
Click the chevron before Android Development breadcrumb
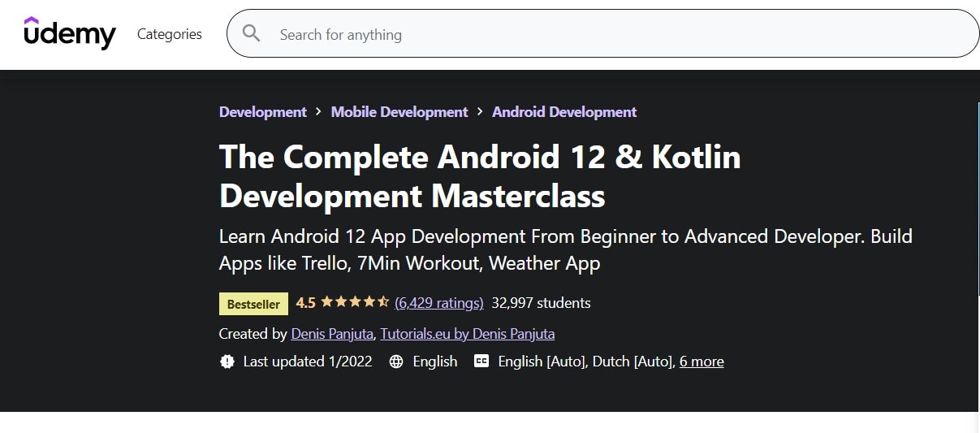pyautogui.click(x=480, y=112)
